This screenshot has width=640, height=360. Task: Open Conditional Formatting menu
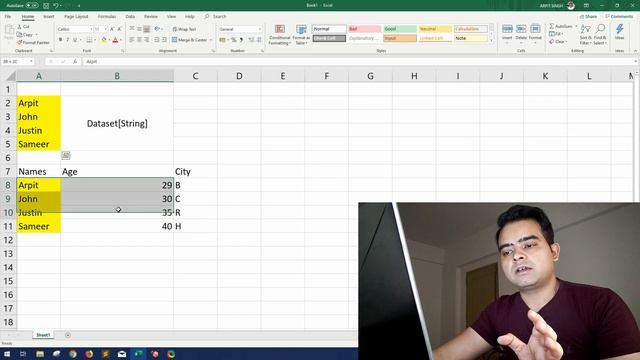tap(280, 35)
